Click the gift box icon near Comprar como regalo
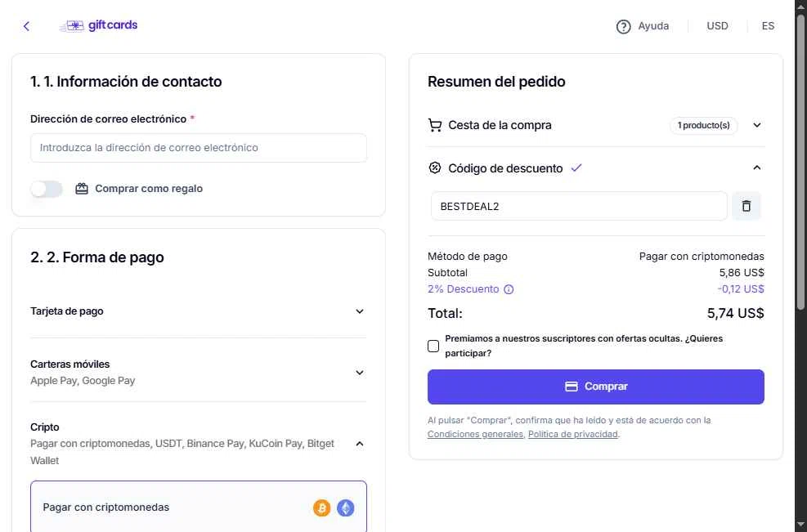The width and height of the screenshot is (807, 532). [82, 188]
